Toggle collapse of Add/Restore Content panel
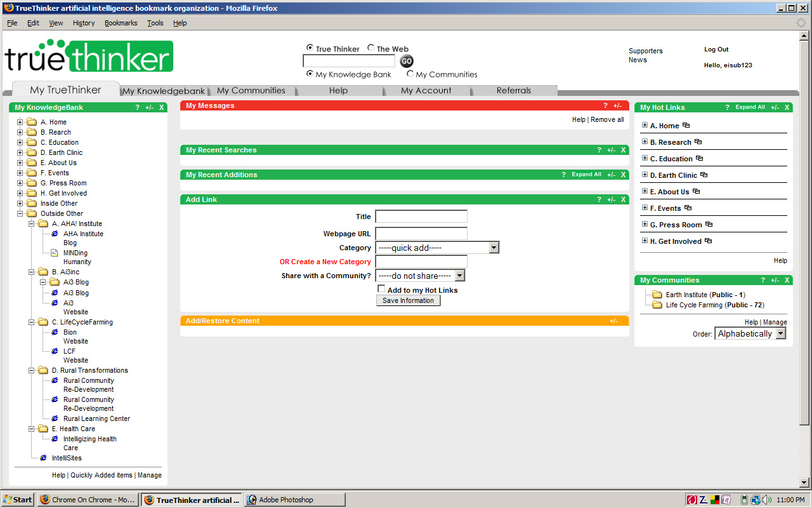 [x=613, y=321]
